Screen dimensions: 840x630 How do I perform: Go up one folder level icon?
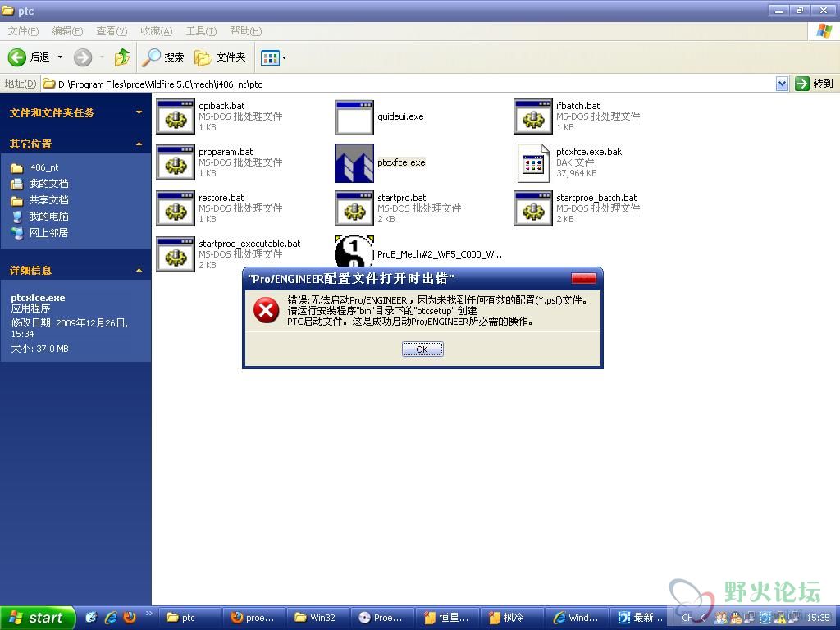[122, 57]
